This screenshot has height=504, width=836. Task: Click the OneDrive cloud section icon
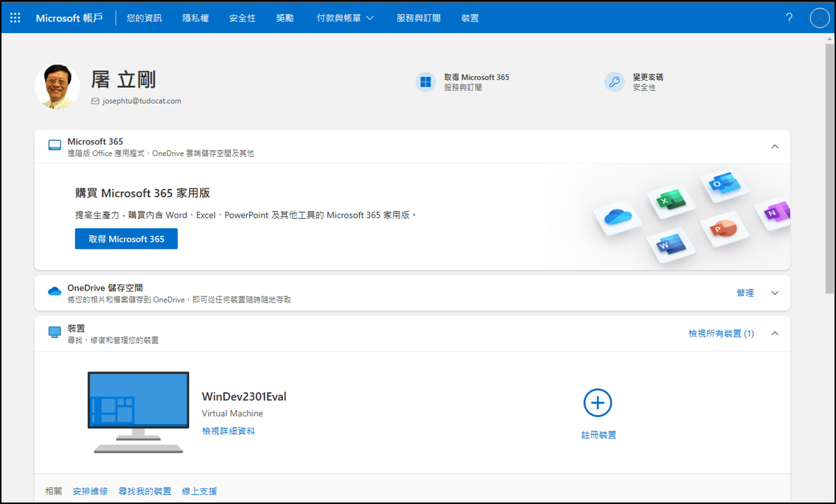point(55,291)
